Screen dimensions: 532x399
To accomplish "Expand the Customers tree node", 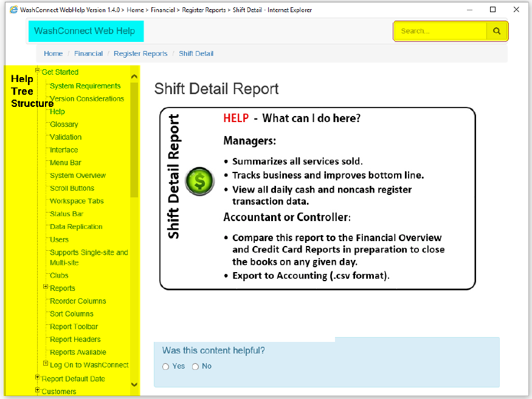I will point(37,390).
